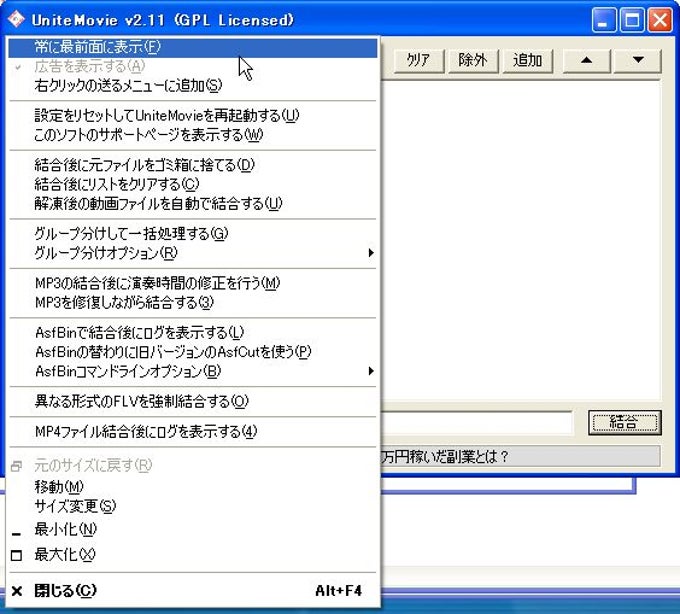Open the UniteMovie title bar system icon
This screenshot has width=680, height=614.
[x=16, y=20]
